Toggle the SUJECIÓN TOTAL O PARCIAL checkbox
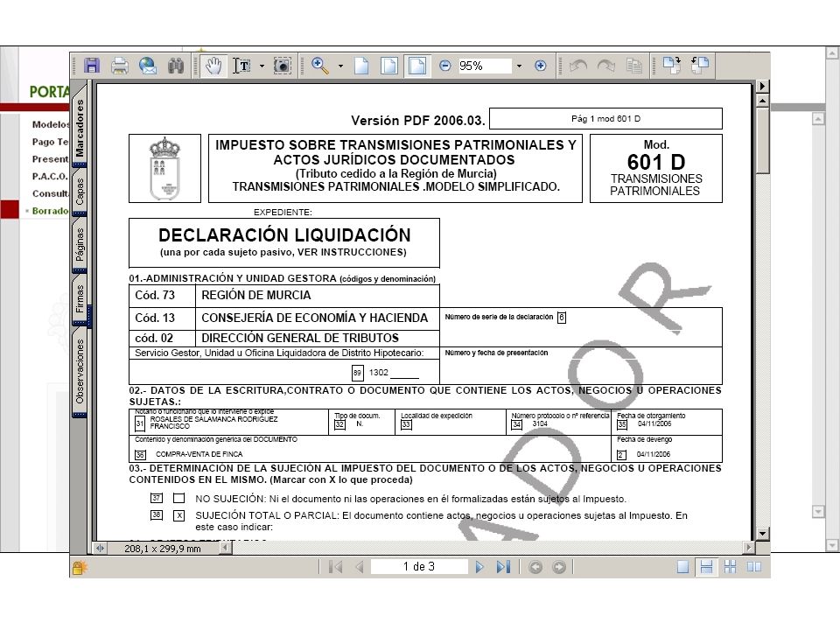 point(178,515)
